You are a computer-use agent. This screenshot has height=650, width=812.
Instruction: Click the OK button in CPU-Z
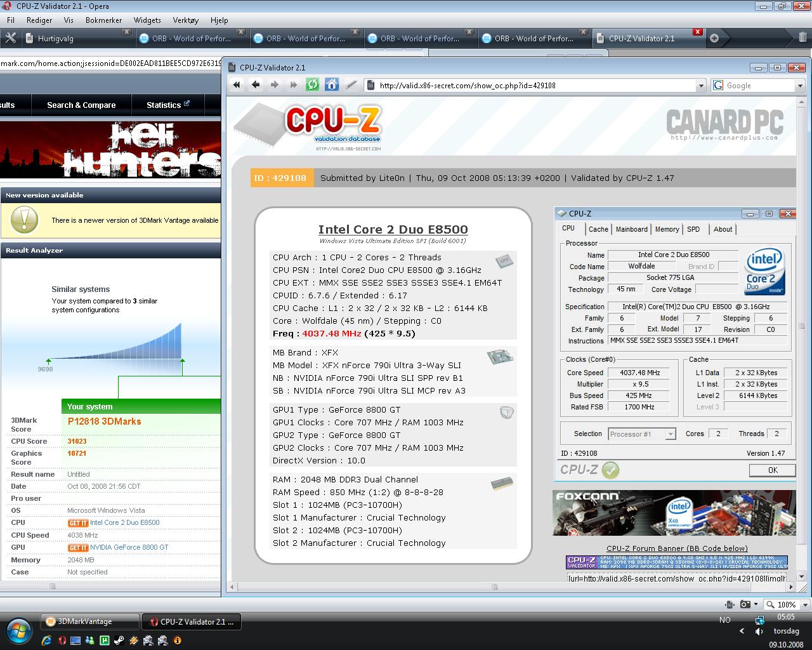772,470
